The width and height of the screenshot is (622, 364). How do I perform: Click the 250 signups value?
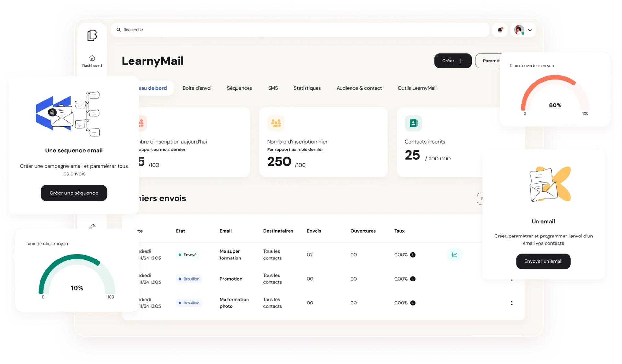(x=279, y=161)
